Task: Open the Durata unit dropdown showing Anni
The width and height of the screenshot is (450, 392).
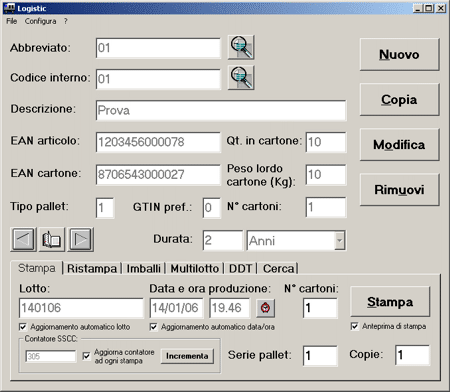Action: (x=339, y=240)
